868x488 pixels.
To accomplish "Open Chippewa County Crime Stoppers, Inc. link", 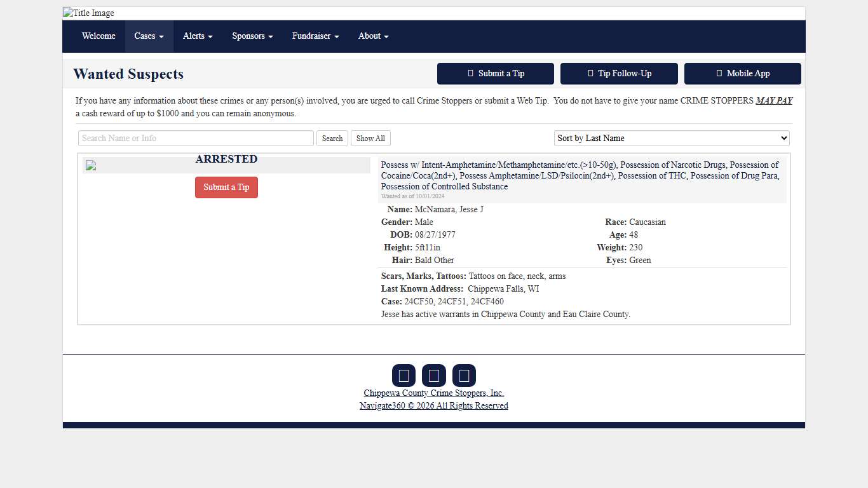I will 434,393.
